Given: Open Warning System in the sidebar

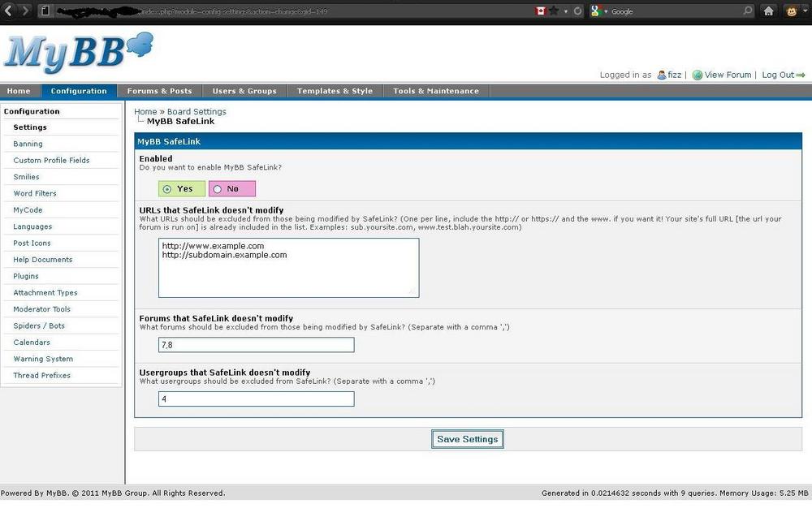Looking at the screenshot, I should tap(43, 360).
